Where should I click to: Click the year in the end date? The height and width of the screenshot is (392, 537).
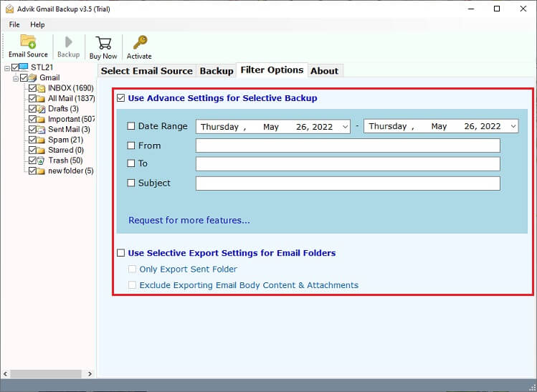(x=491, y=126)
